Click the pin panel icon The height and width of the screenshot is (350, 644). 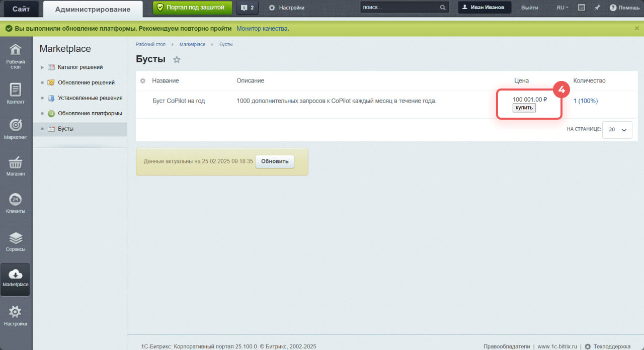tap(597, 8)
